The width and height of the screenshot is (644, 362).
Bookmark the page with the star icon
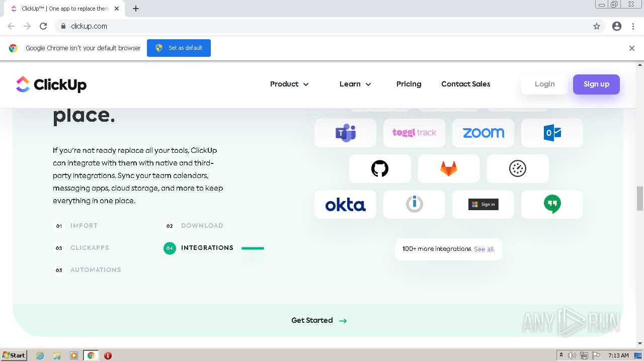[597, 26]
